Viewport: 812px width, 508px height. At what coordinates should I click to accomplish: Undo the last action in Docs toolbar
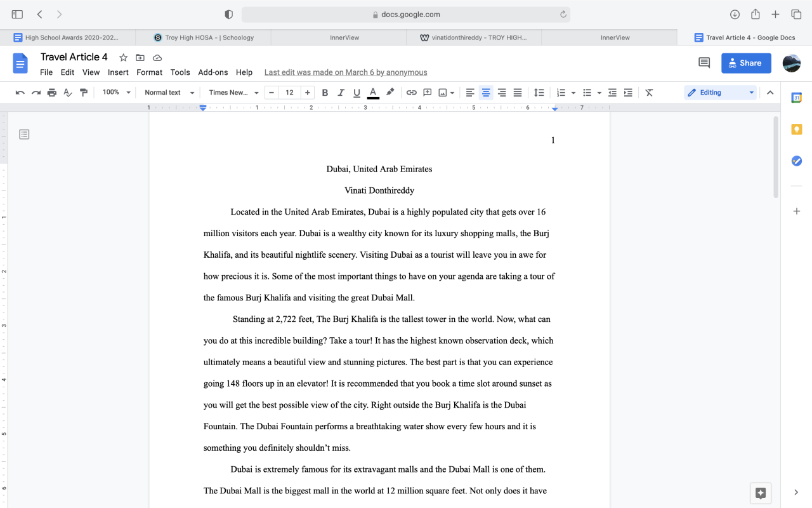pos(20,93)
